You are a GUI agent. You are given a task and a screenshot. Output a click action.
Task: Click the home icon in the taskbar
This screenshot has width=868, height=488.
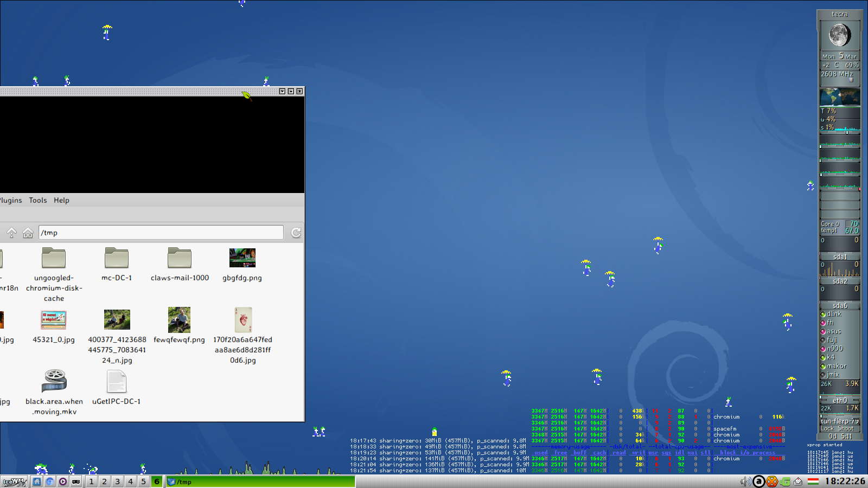[x=37, y=481]
